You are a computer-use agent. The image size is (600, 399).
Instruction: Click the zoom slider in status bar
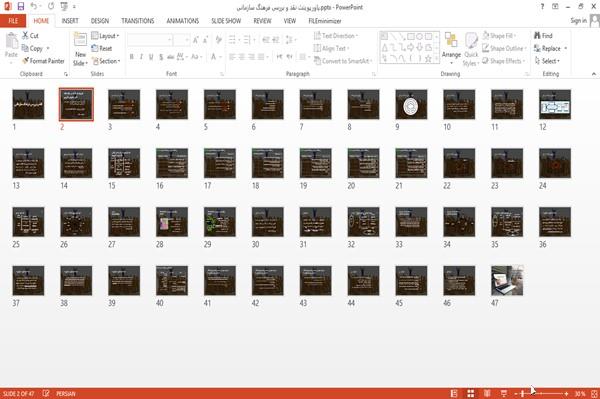541,394
